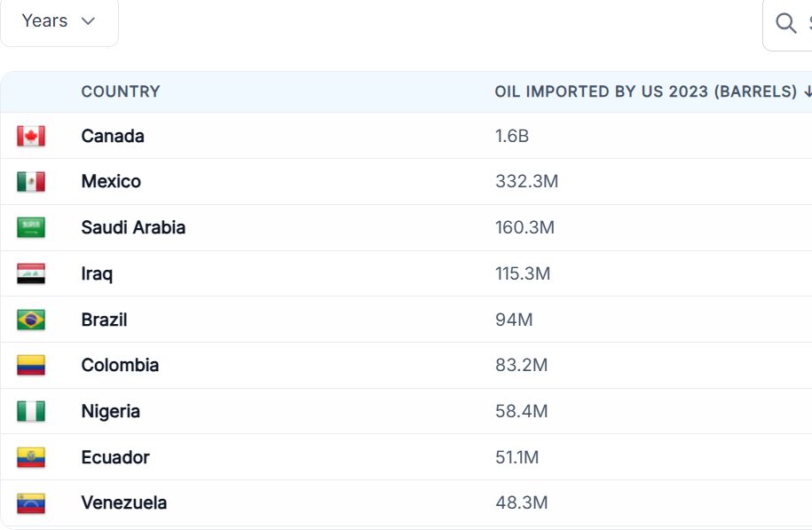Click into the search input field
The width and height of the screenshot is (812, 530).
(x=787, y=23)
